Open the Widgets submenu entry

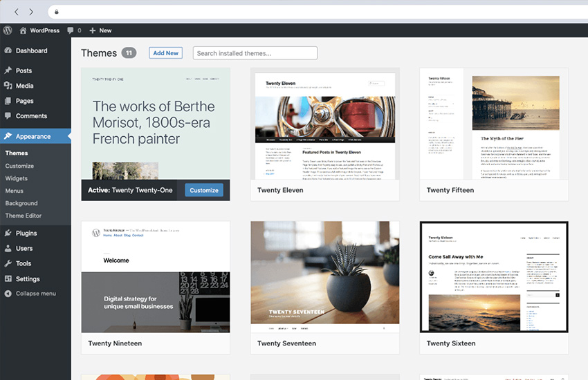(x=17, y=178)
